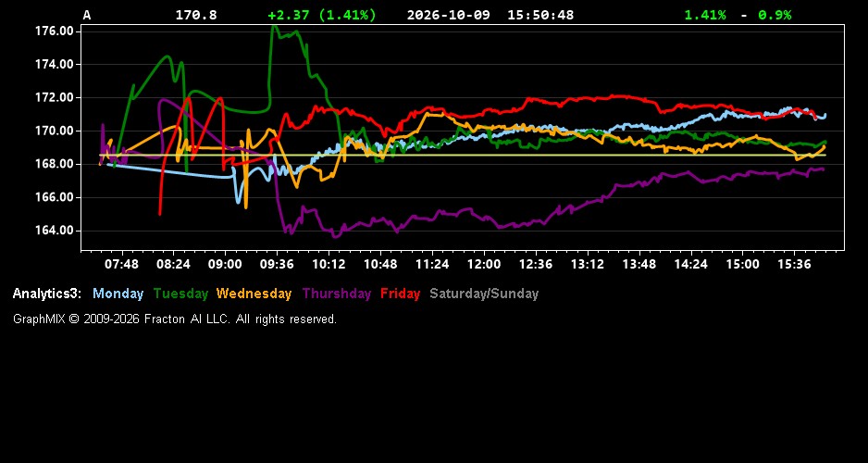
Task: Click the 11:24 time axis label
Action: tap(432, 264)
